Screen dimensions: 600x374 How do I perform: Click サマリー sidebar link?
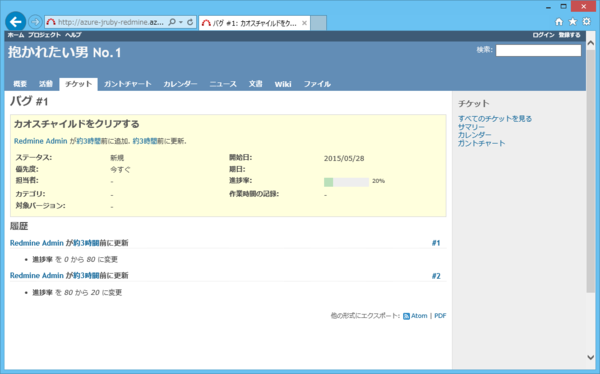click(x=471, y=127)
